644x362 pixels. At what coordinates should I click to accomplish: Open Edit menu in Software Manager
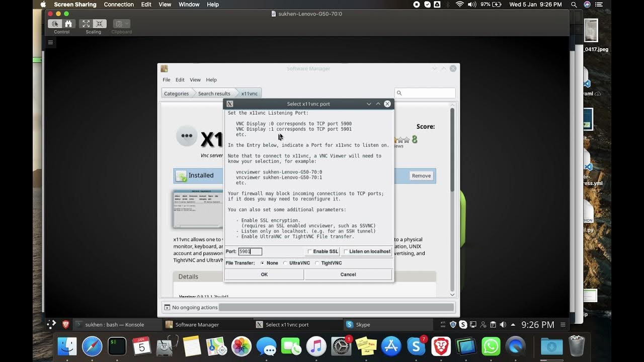(x=180, y=79)
